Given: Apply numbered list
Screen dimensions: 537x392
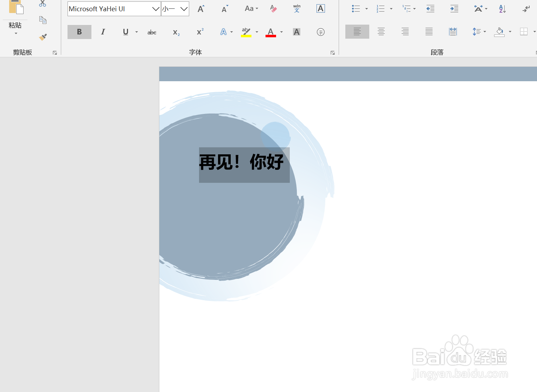Looking at the screenshot, I should (x=380, y=9).
